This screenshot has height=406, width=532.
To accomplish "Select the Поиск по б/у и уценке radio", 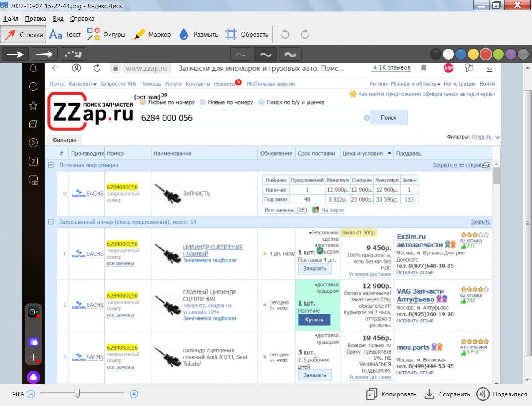I will coord(262,102).
